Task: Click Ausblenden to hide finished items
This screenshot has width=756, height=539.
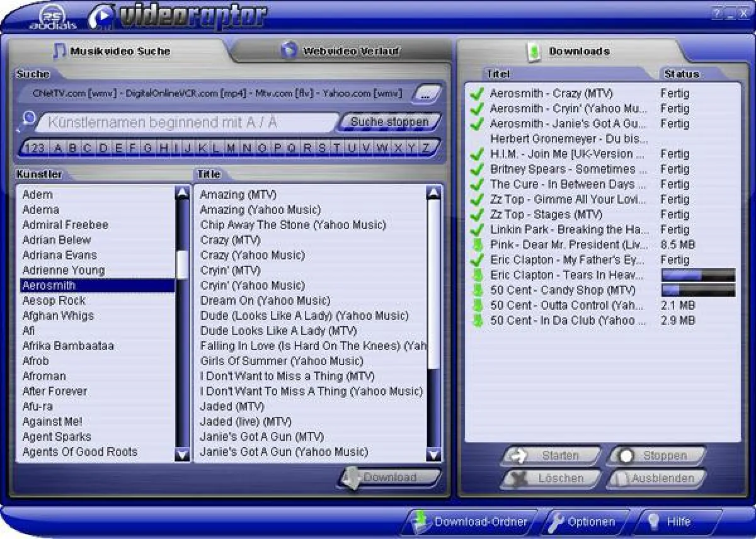Action: click(655, 479)
